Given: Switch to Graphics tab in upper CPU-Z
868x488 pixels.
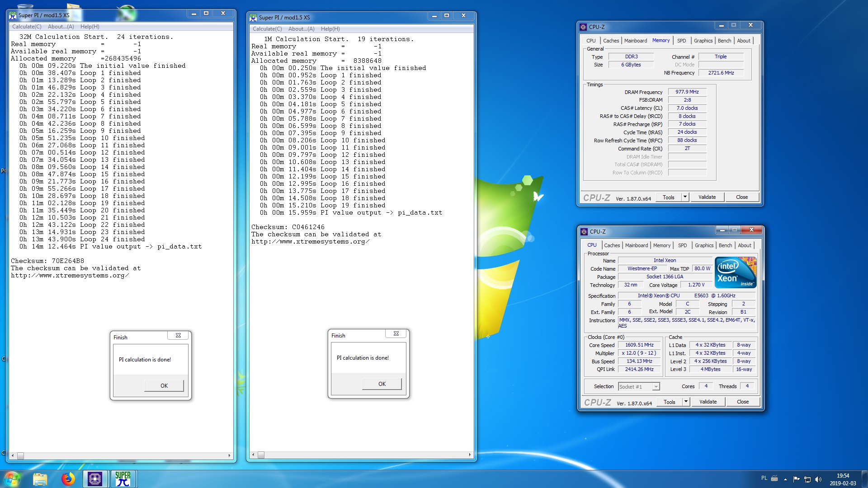Looking at the screenshot, I should coord(703,41).
